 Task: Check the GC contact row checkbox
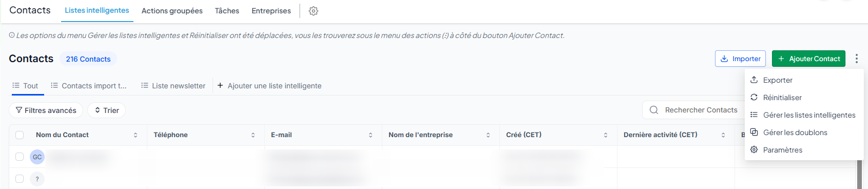[20, 157]
